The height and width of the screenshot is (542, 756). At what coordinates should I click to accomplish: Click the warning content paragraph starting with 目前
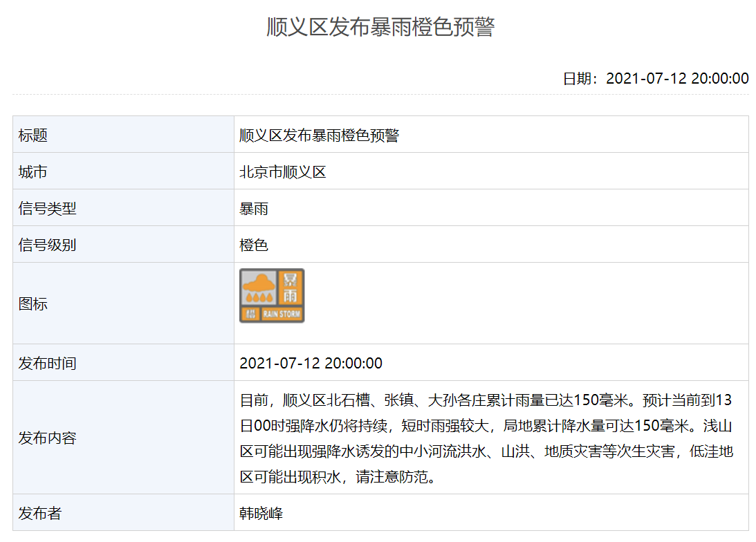(486, 438)
